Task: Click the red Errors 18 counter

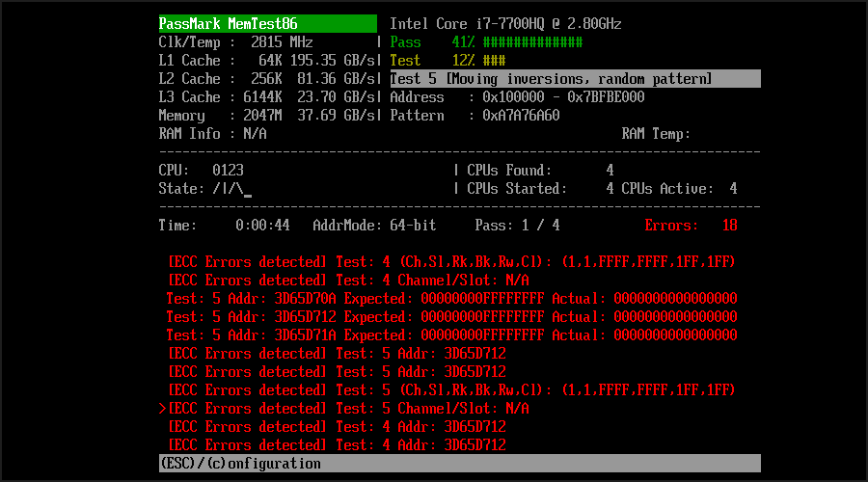Action: (x=691, y=225)
